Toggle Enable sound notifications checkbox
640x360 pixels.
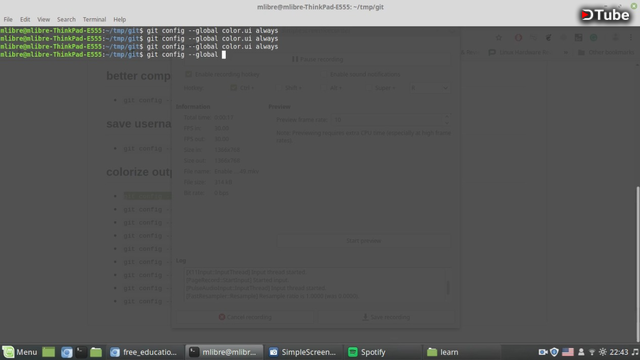pos(324,74)
